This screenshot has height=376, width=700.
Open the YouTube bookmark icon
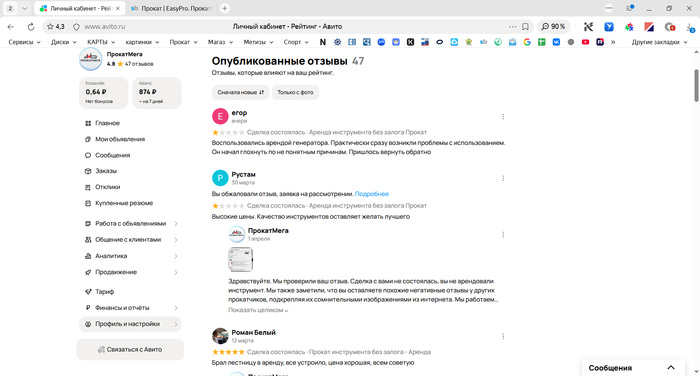(x=585, y=42)
